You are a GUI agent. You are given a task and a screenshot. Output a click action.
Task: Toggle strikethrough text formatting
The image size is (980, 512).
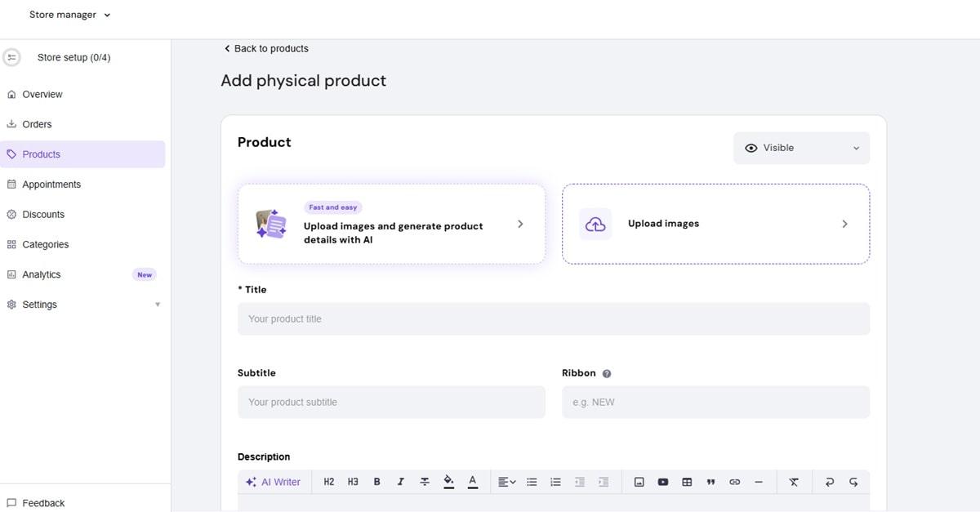(x=425, y=482)
